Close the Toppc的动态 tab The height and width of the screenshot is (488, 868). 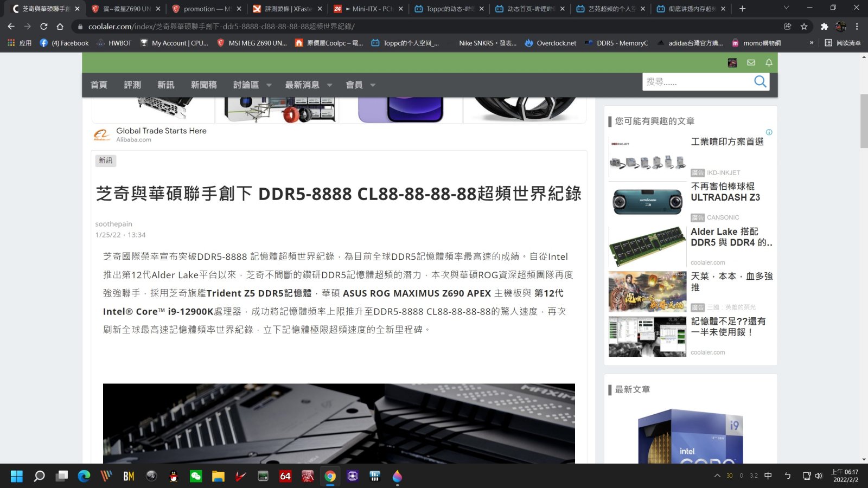tap(482, 9)
